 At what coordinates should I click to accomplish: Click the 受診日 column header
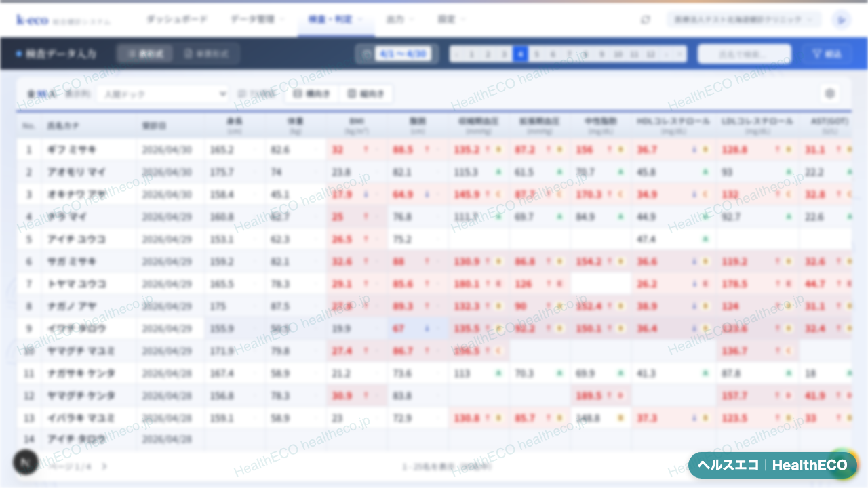point(170,126)
